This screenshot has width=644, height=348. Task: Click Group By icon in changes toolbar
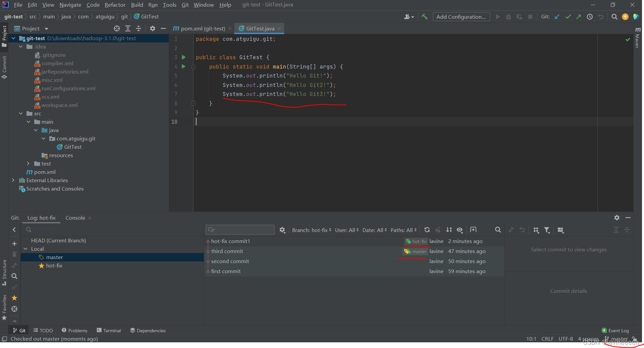click(x=536, y=230)
